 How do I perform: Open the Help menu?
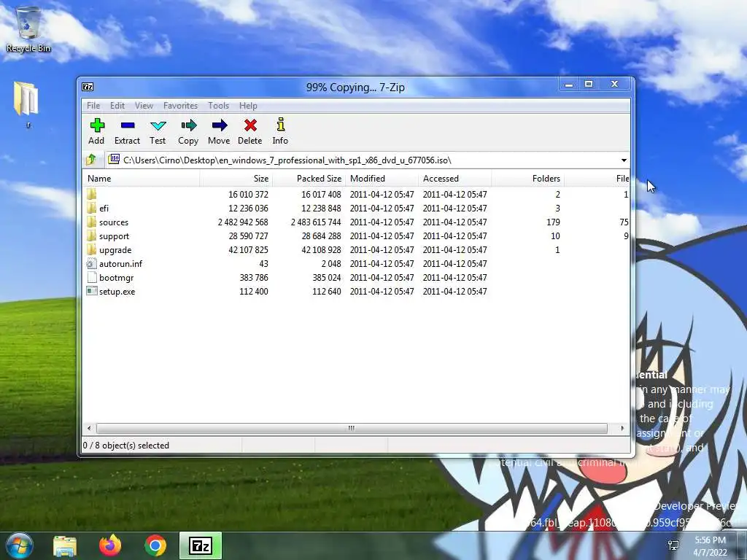248,105
